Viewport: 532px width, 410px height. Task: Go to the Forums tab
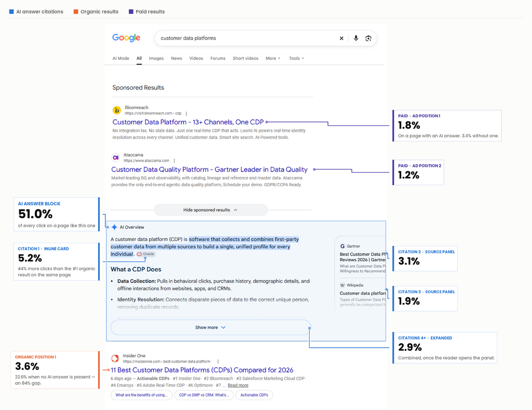218,58
